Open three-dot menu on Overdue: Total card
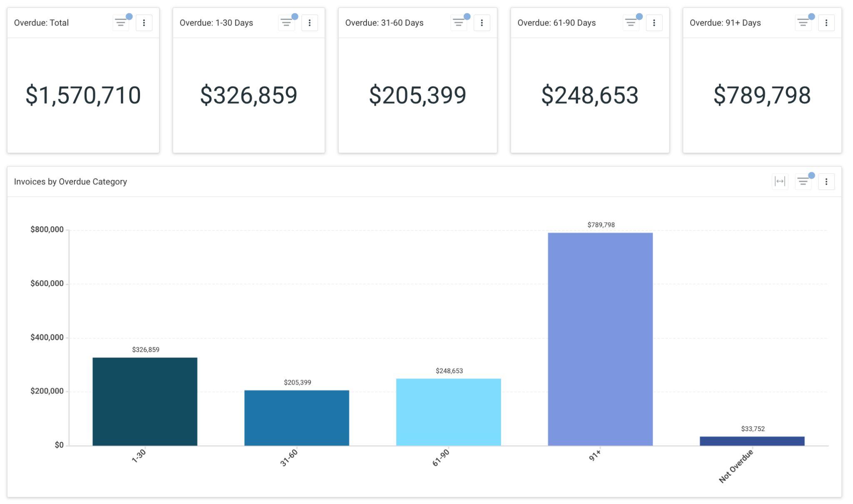The image size is (853, 504). 144,23
